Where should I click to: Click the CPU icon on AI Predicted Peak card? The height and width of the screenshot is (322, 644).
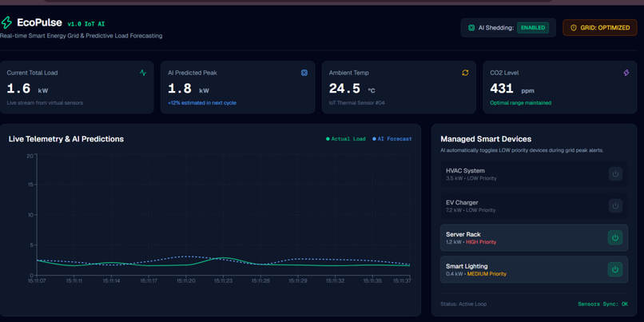coord(304,73)
